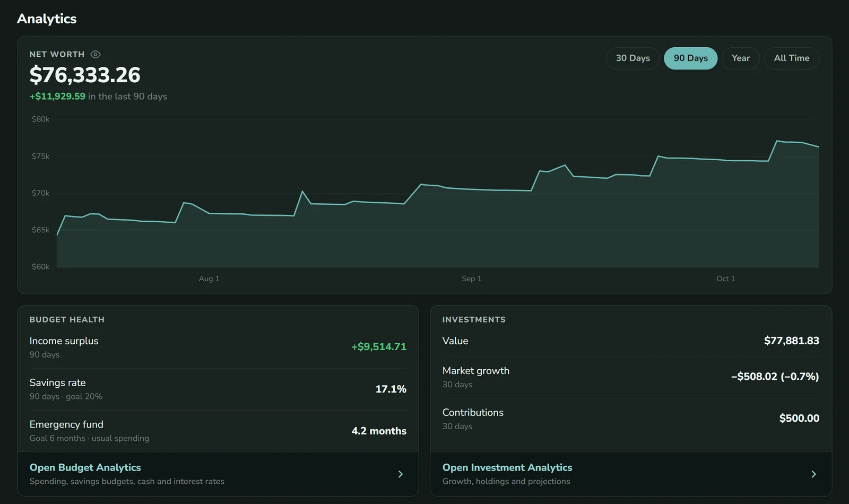Click the Sep 1 axis label
Viewport: 849px width, 504px height.
(x=471, y=279)
